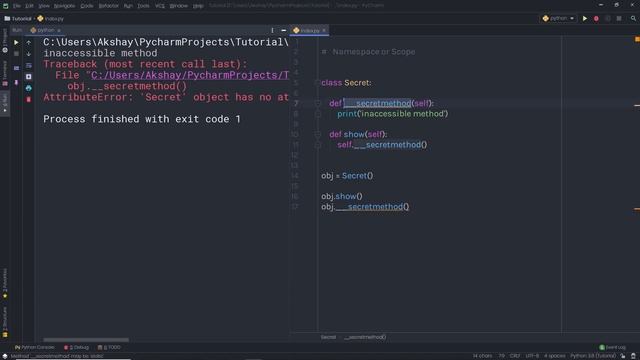Click the Run console horizontal scrollbar

86,340
